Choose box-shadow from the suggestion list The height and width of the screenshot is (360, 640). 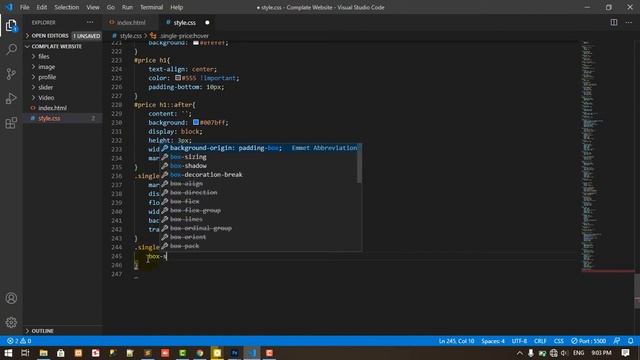tap(258, 166)
